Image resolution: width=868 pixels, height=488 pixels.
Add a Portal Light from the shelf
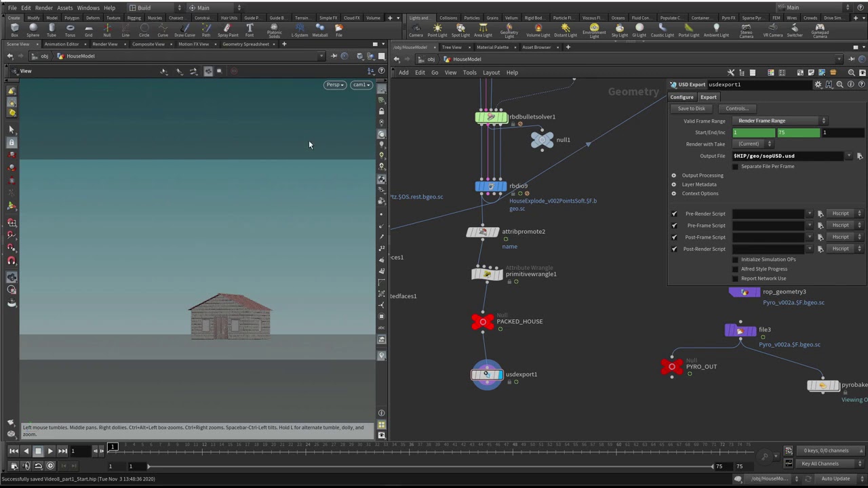[x=689, y=30]
